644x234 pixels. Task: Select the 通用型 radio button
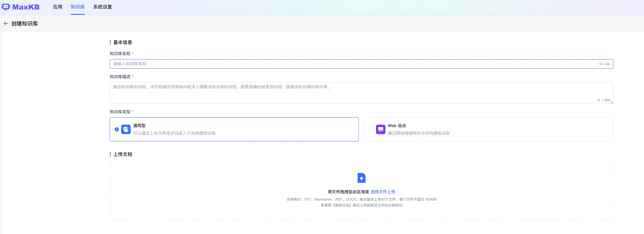117,129
